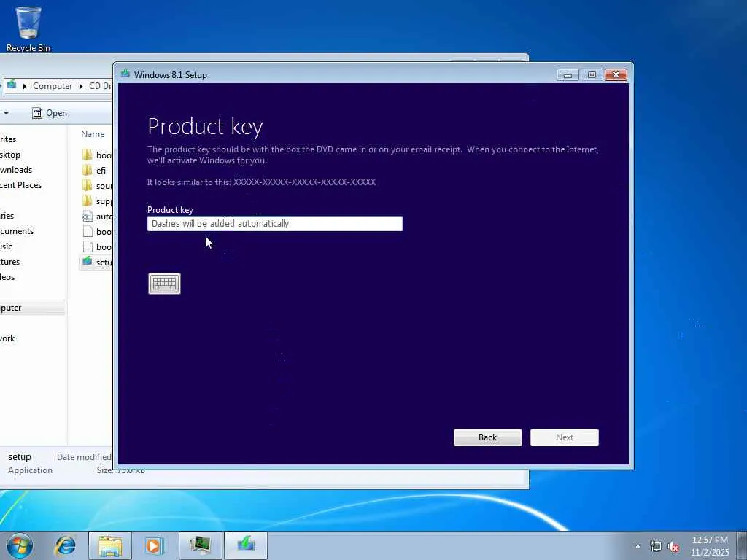Click the Windows 8.1 Setup title icon
The width and height of the screenshot is (747, 560).
[x=125, y=74]
